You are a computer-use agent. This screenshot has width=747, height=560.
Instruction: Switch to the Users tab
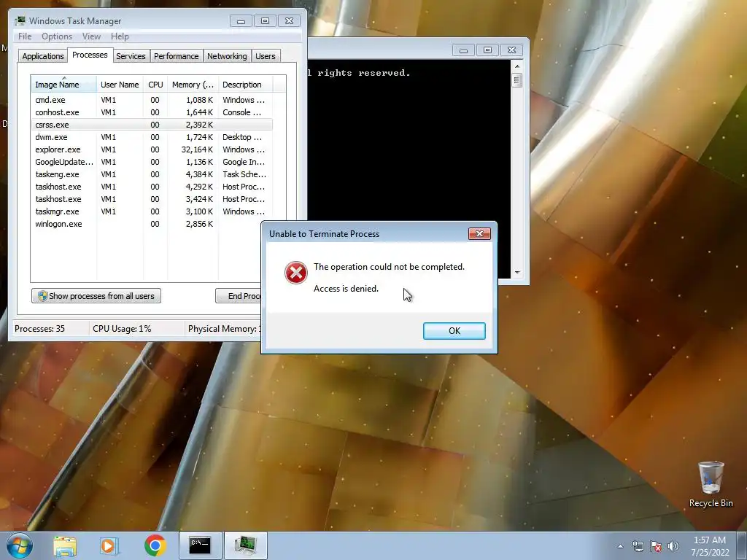click(x=265, y=55)
